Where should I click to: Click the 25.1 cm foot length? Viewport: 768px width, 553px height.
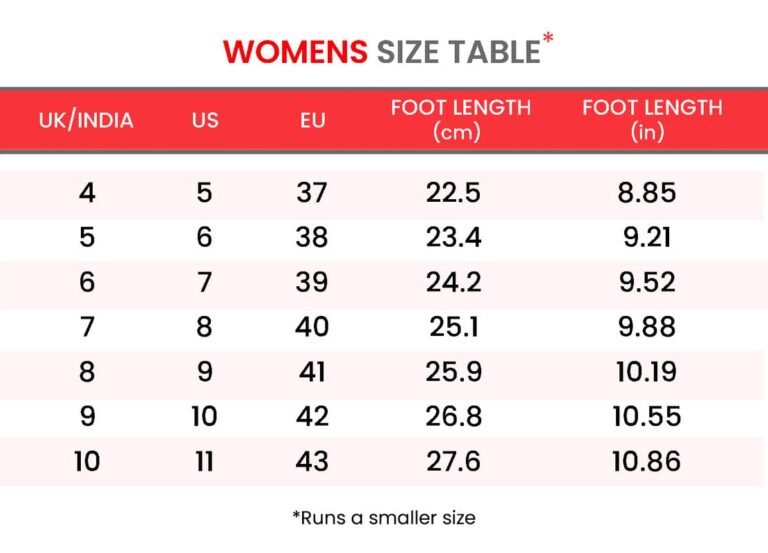coord(454,327)
